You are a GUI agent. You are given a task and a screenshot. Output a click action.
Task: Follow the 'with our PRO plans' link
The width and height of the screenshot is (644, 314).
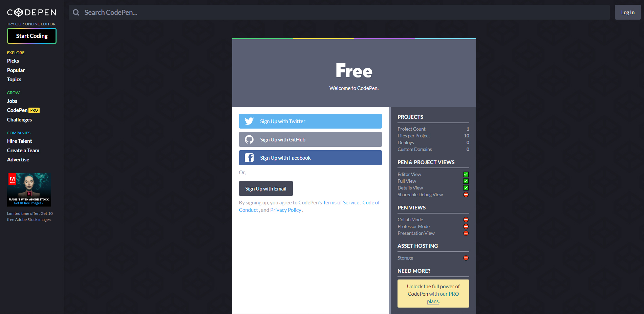point(444,294)
